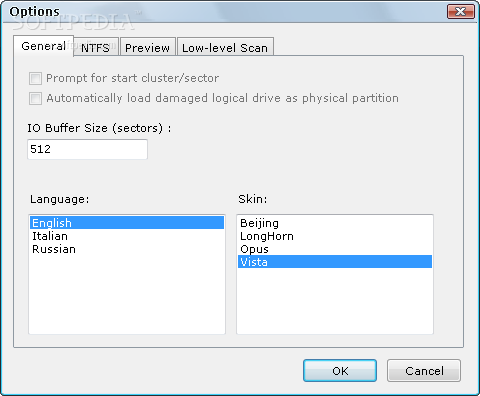The width and height of the screenshot is (480, 396).
Task: Select the Beijing skin
Action: tap(335, 223)
